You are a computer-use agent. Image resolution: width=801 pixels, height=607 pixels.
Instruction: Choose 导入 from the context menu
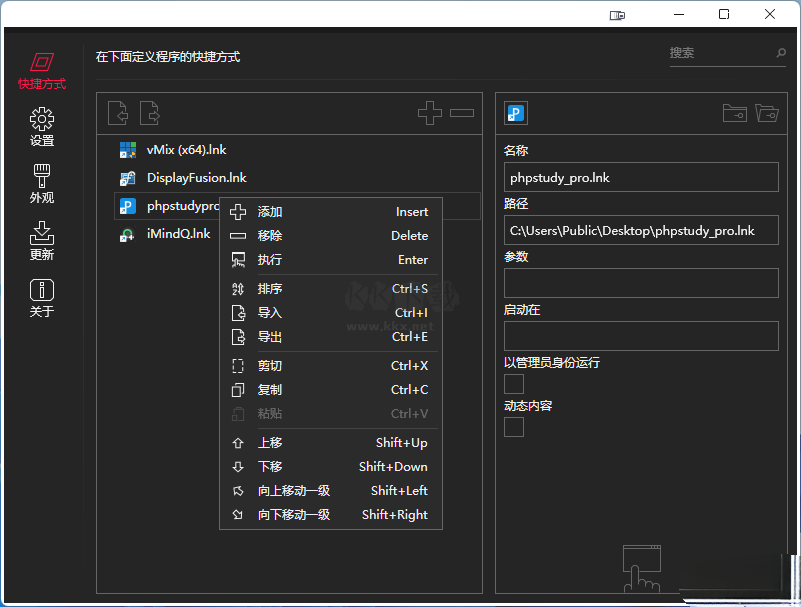331,313
